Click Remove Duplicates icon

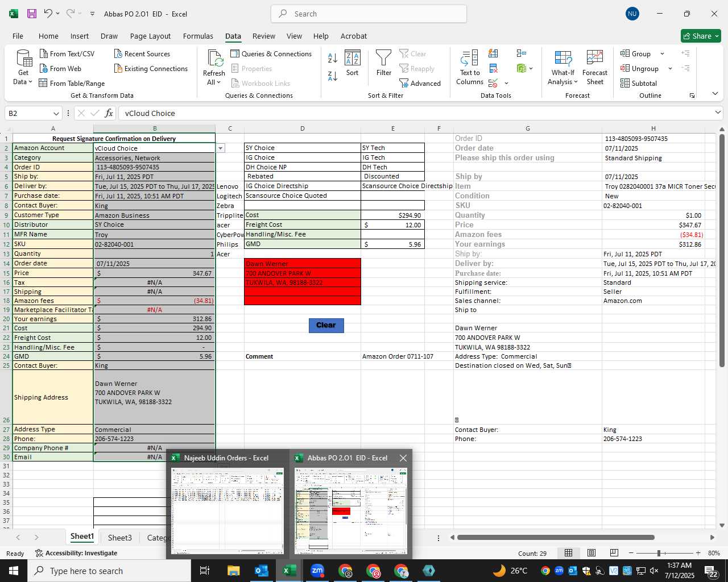[x=494, y=68]
